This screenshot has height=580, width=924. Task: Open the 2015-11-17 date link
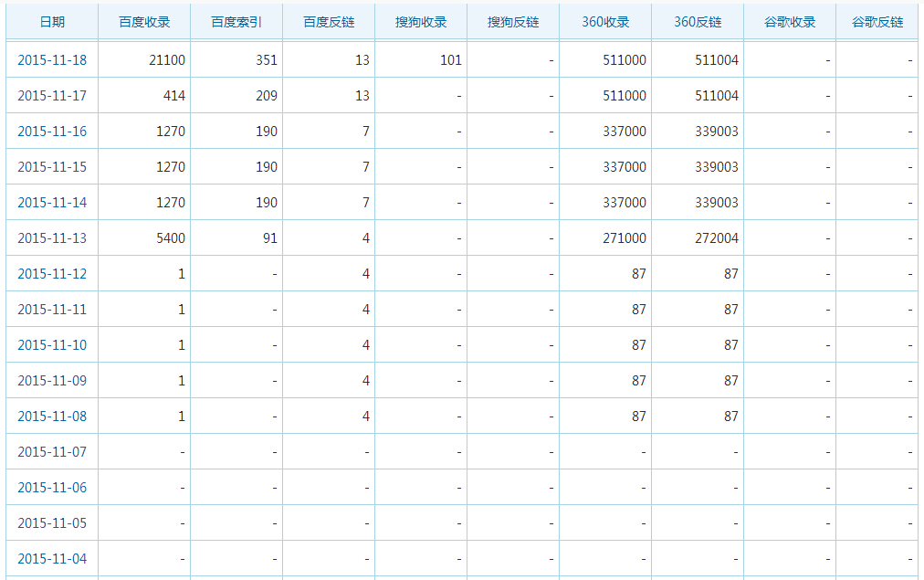click(x=52, y=96)
